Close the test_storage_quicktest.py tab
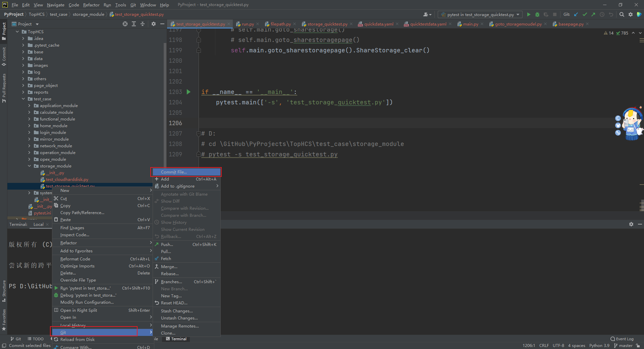The height and width of the screenshot is (349, 644). (229, 24)
